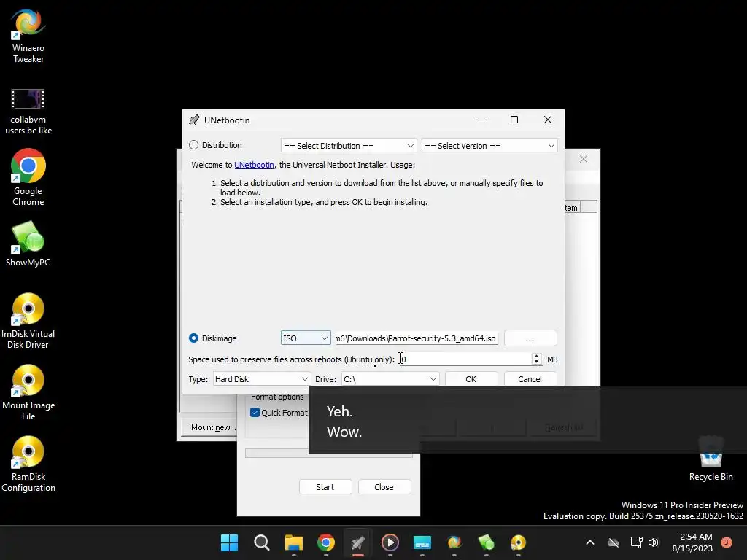This screenshot has height=560, width=747.
Task: Click the preserve space MB field
Action: pos(465,359)
